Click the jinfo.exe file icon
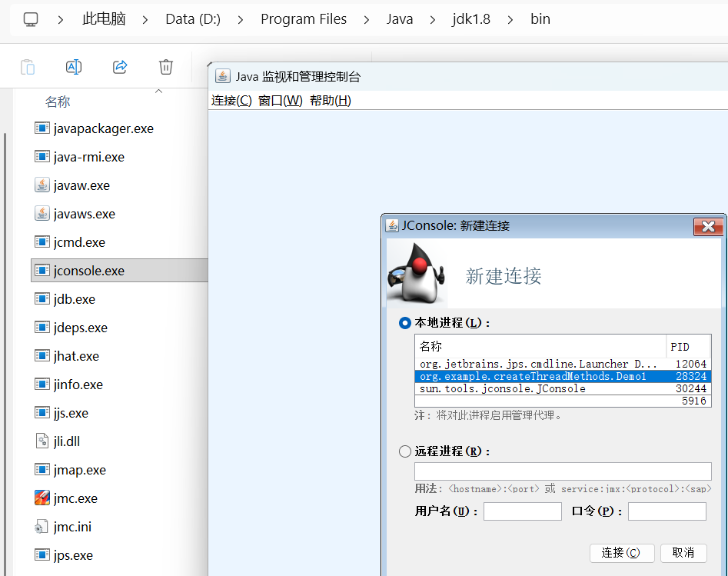 42,384
